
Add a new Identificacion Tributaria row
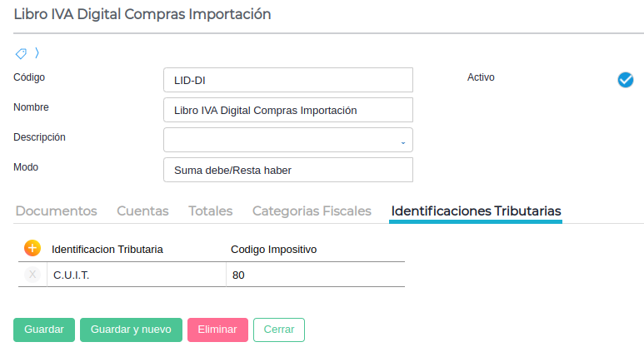[x=32, y=248]
